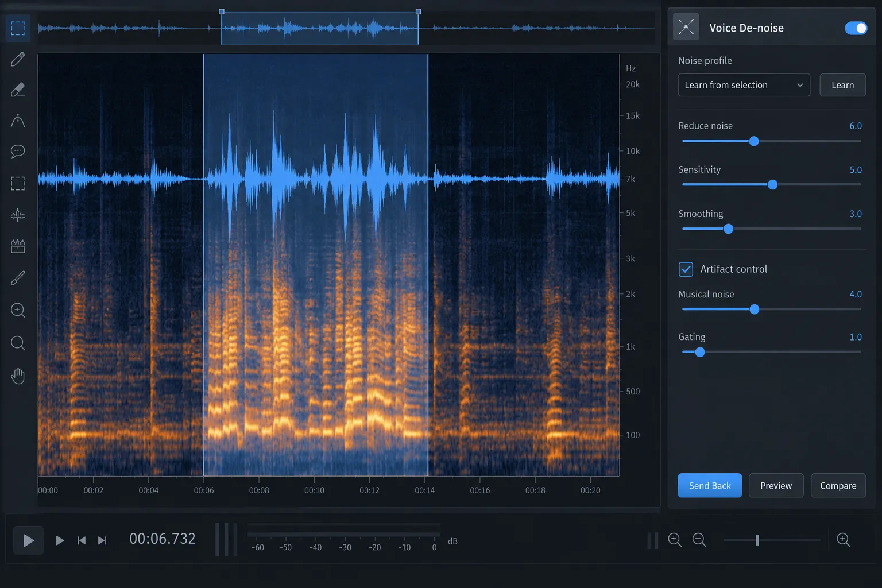The width and height of the screenshot is (882, 588).
Task: Click the 7k frequency axis label
Action: pyautogui.click(x=630, y=179)
